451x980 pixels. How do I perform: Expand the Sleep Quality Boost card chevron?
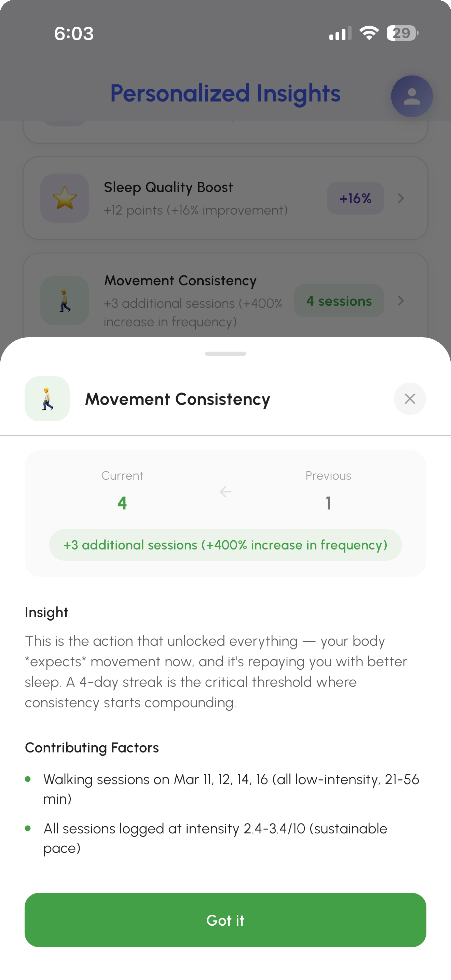coord(401,198)
